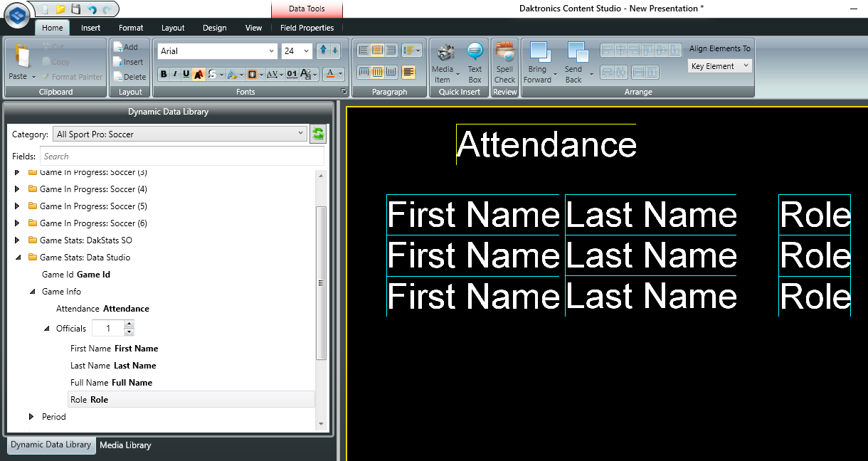Insert a Text Box

475,54
